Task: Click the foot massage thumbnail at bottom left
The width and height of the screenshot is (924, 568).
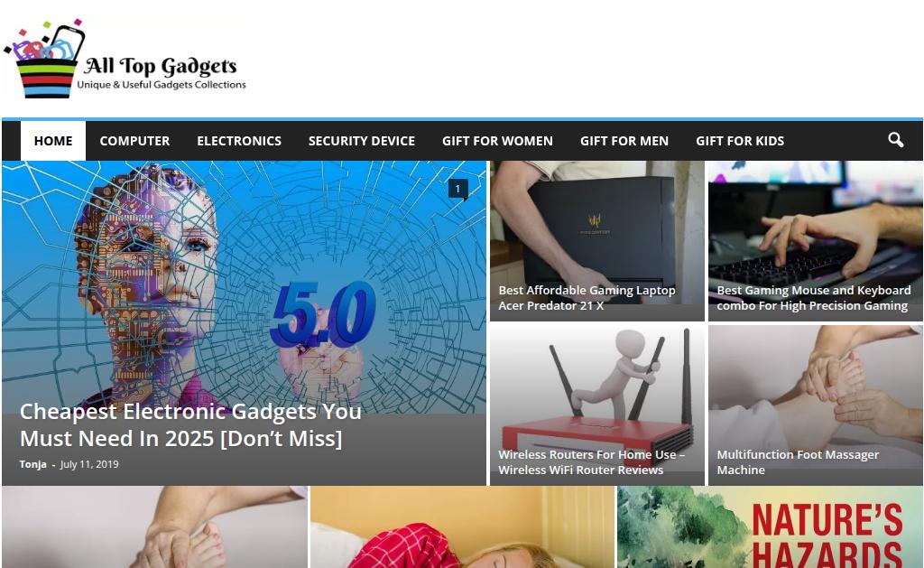Action: (154, 527)
